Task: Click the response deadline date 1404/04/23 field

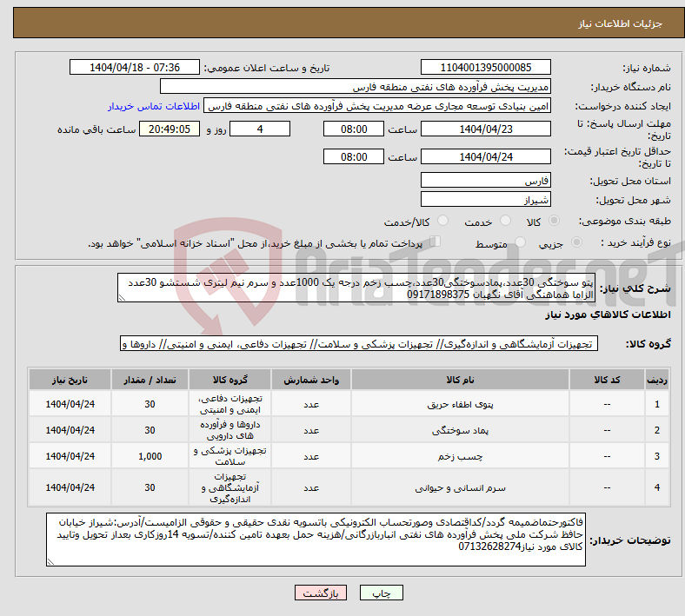Action: coord(485,129)
